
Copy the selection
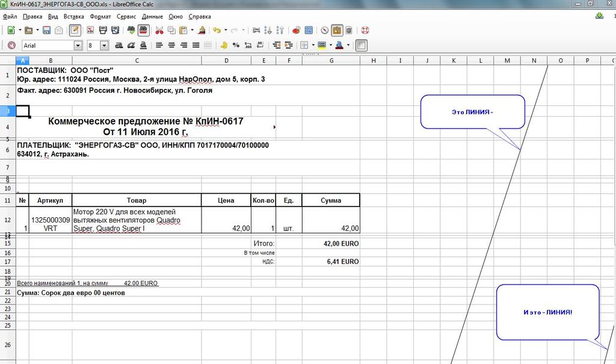pos(171,30)
